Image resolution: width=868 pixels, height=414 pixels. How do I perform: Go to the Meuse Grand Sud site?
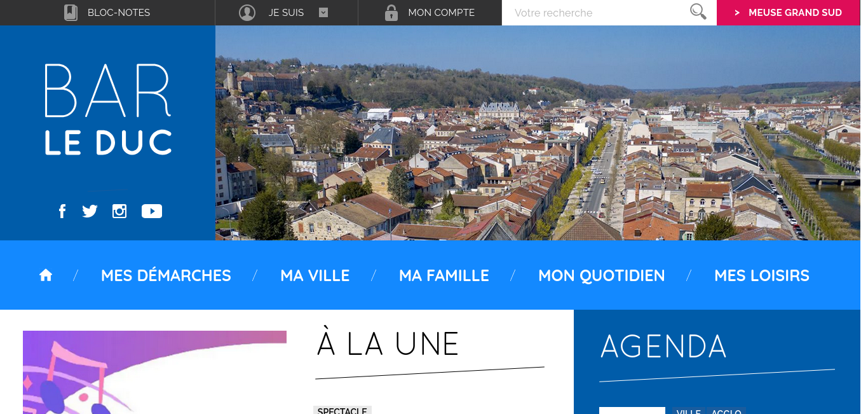pyautogui.click(x=789, y=13)
